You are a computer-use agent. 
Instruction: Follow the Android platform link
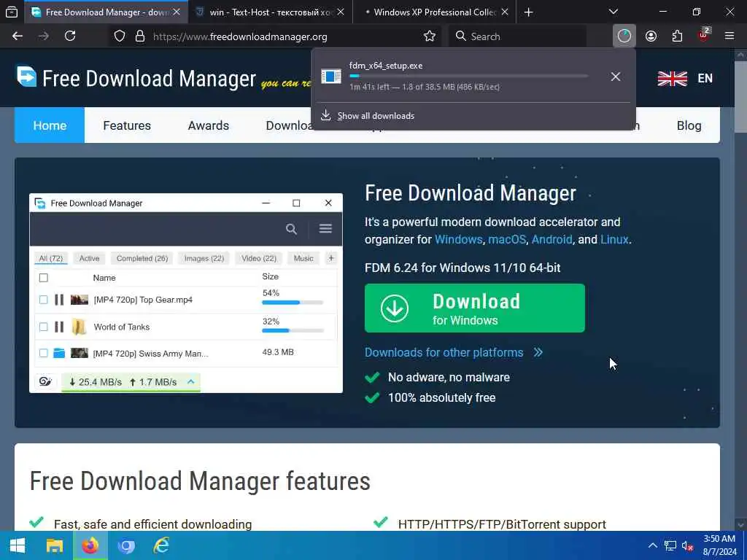551,239
